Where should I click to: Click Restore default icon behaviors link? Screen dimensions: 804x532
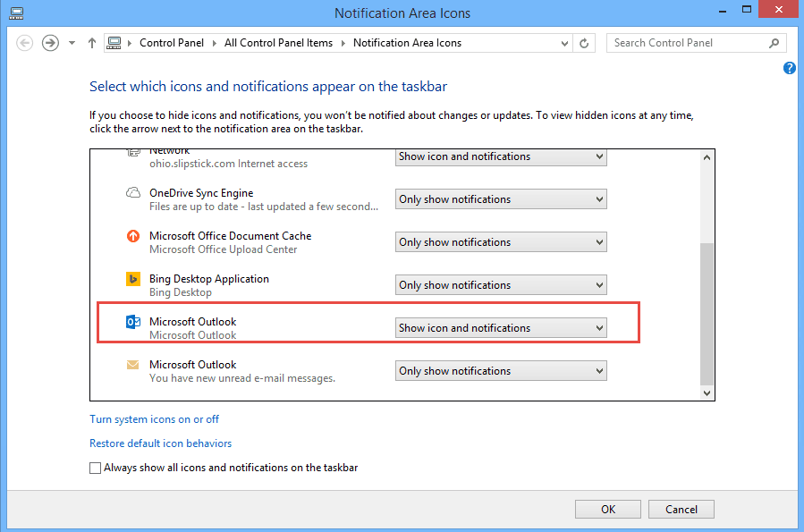(x=160, y=443)
